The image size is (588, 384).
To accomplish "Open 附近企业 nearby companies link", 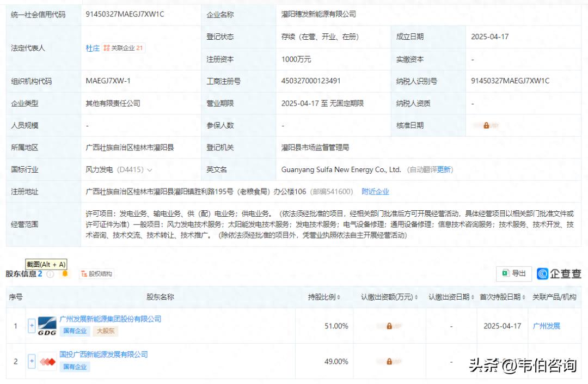I will (375, 192).
